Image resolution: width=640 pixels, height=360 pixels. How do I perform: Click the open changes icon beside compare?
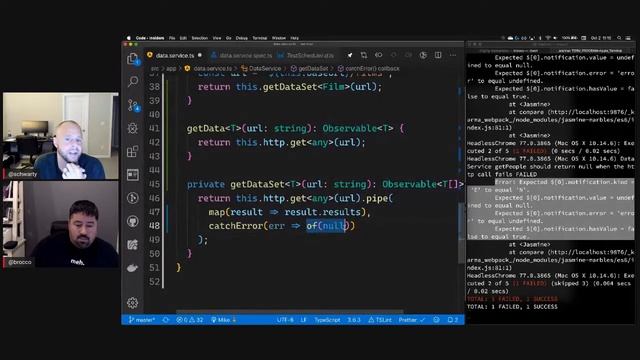379,55
